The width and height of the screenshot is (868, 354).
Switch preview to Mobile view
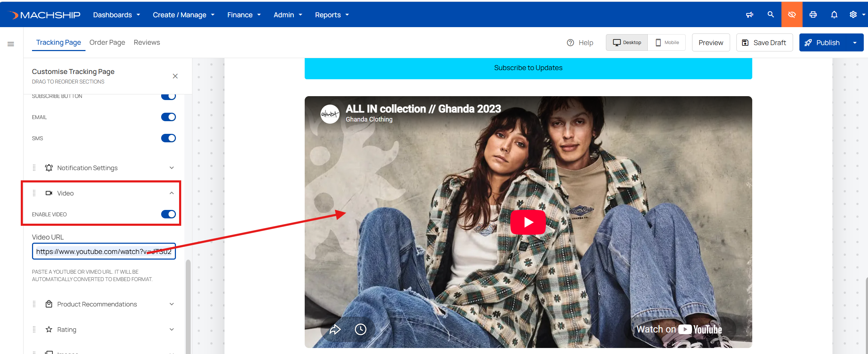667,43
